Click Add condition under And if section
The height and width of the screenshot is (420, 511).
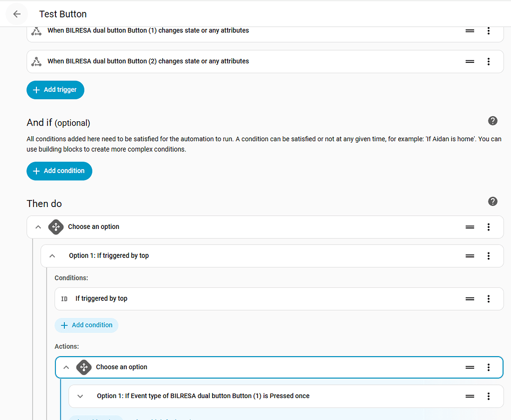59,171
